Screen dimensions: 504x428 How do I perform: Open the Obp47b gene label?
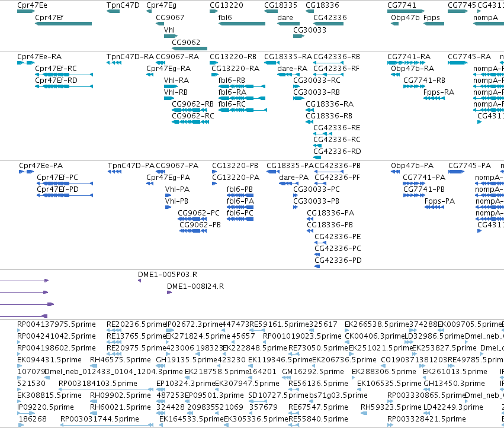tap(405, 18)
